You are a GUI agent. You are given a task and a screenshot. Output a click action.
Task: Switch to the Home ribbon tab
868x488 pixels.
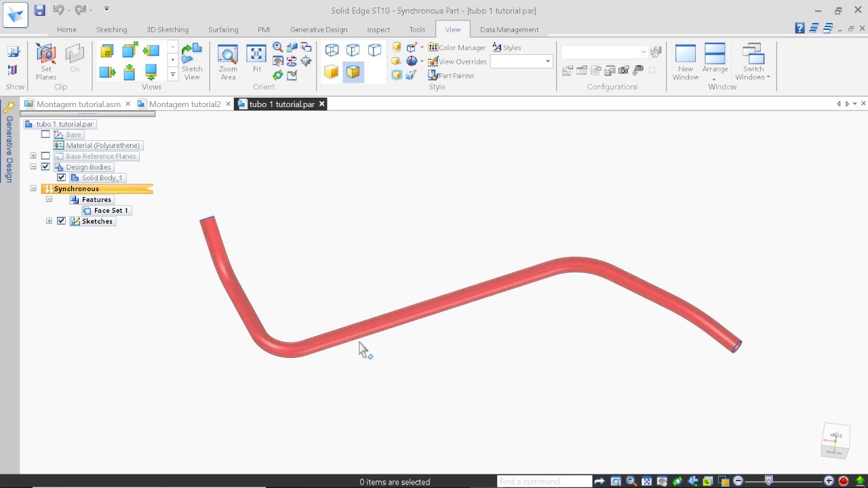(x=66, y=29)
